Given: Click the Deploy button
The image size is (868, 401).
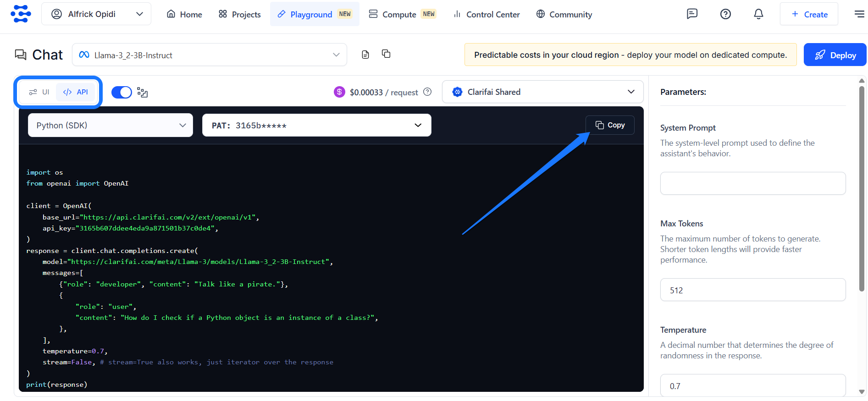Looking at the screenshot, I should [x=835, y=55].
